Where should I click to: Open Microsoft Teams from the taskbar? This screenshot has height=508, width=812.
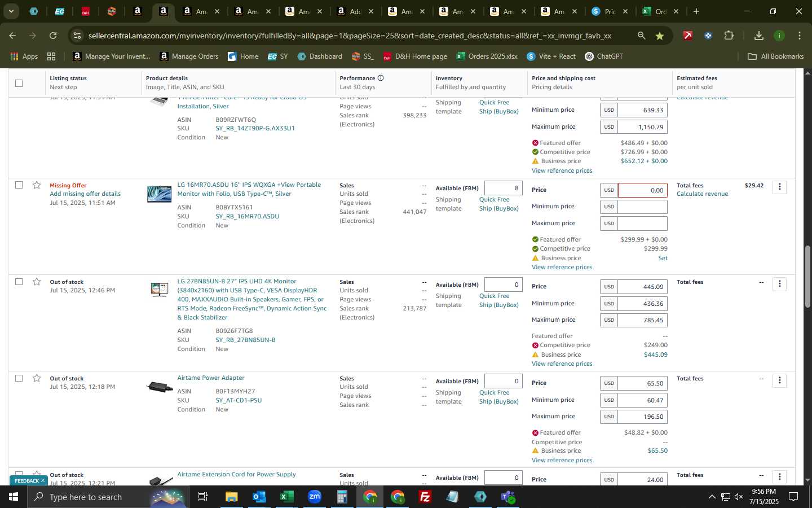(x=508, y=497)
